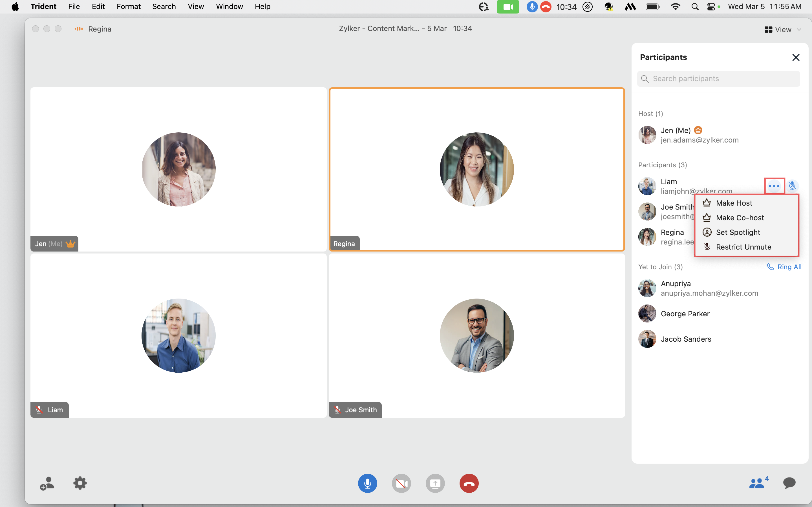Viewport: 812px width, 507px height.
Task: Click the Search participants field
Action: pos(718,79)
